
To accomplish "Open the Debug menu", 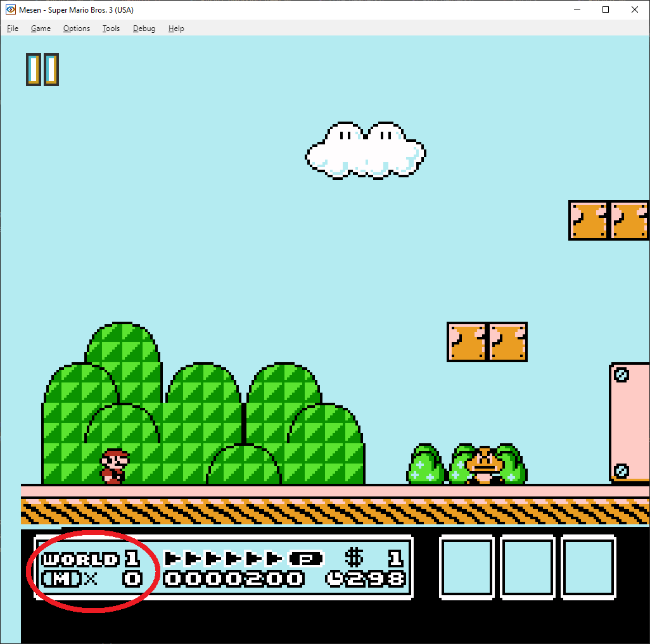I will coord(144,28).
